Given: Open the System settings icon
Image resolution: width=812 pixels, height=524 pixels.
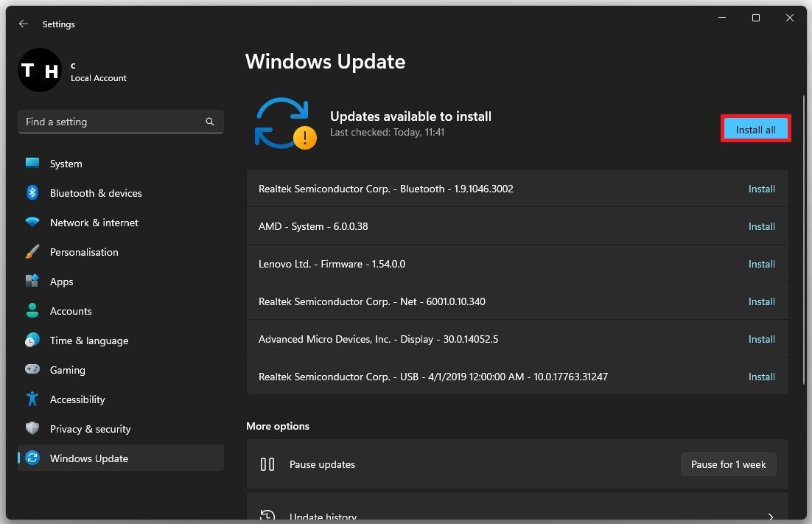Looking at the screenshot, I should 32,164.
